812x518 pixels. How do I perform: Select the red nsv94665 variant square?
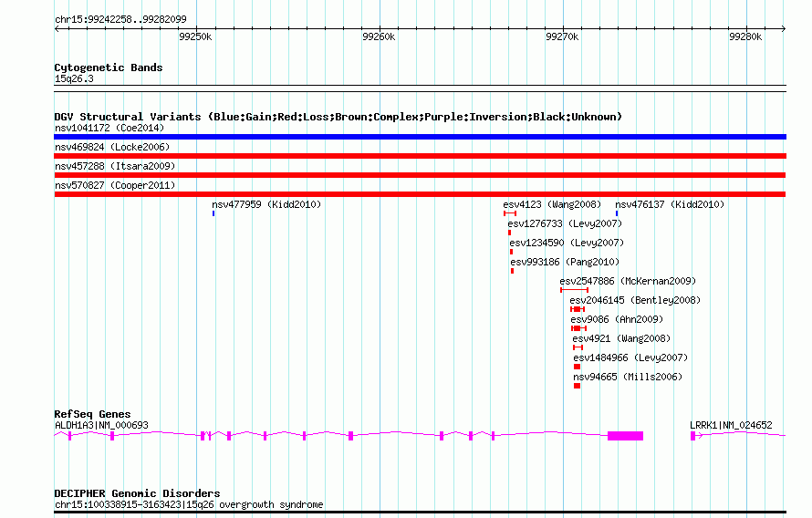coord(577,386)
